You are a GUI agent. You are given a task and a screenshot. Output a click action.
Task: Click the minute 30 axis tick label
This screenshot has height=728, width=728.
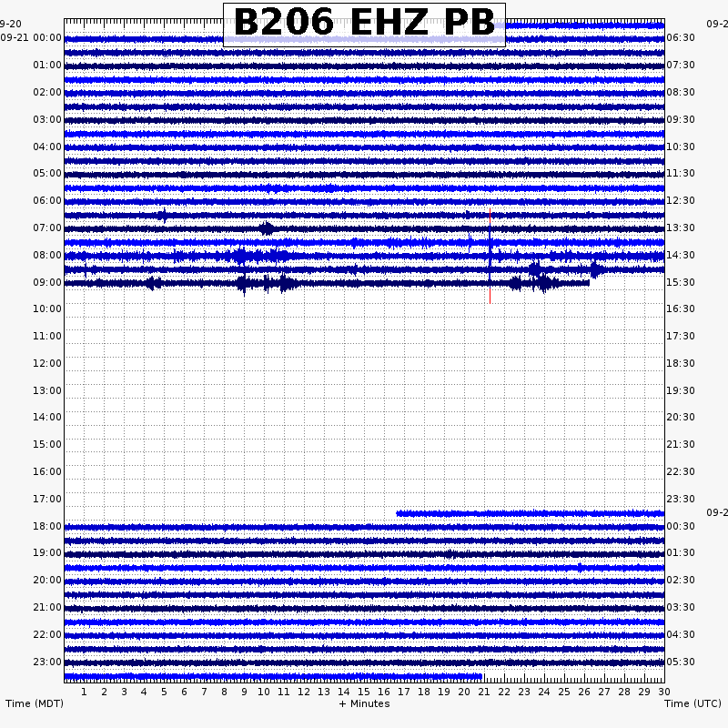[664, 692]
